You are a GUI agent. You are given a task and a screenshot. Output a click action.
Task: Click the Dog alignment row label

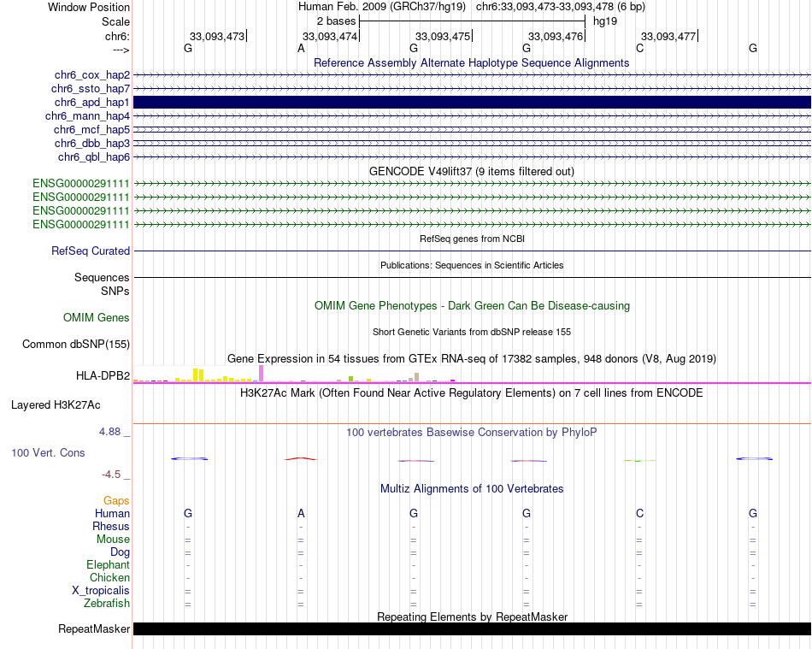pos(120,552)
